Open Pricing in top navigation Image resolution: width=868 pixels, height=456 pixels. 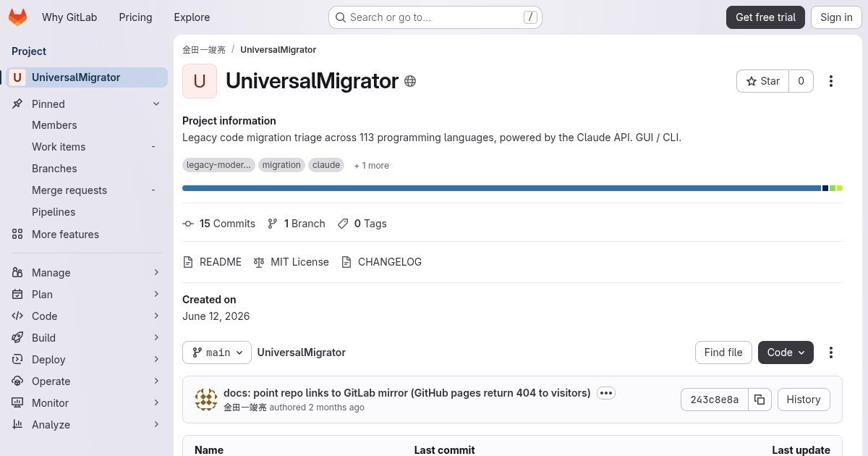pyautogui.click(x=135, y=17)
